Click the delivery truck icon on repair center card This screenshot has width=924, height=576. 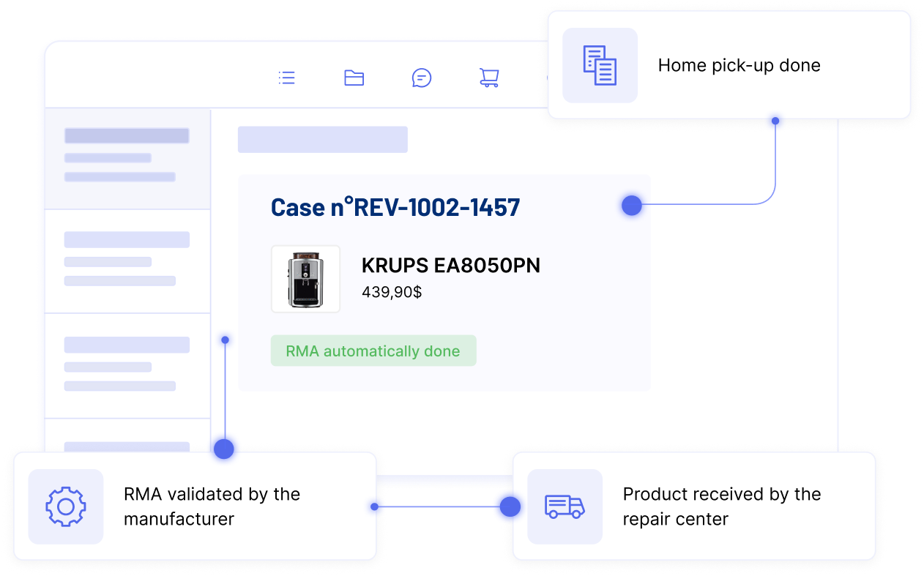click(565, 506)
